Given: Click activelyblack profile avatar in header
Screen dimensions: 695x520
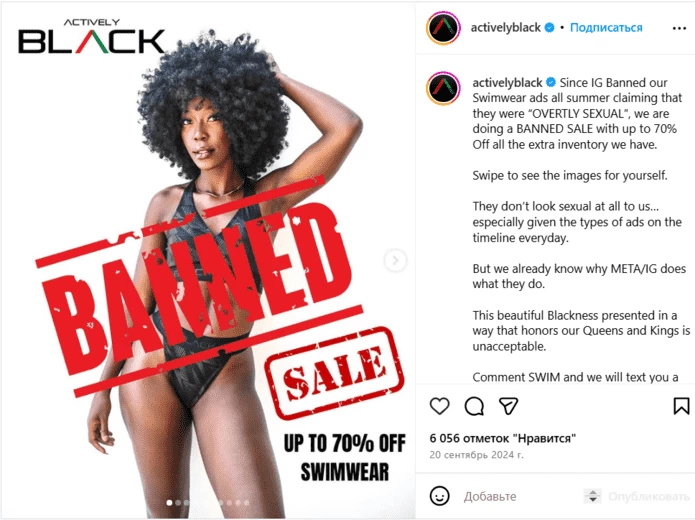Looking at the screenshot, I should pyautogui.click(x=443, y=28).
